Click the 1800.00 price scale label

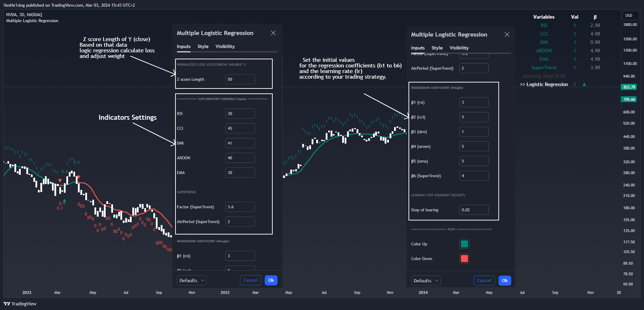630,25
